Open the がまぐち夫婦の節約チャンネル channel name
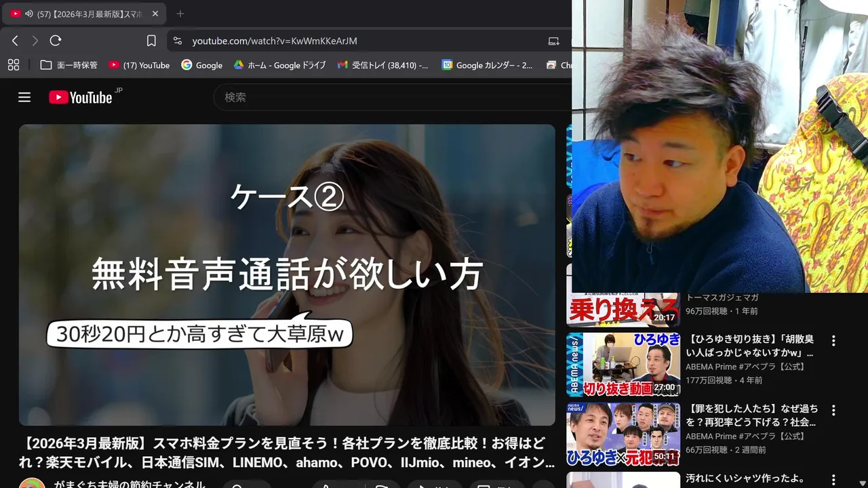This screenshot has height=488, width=868. tap(130, 485)
